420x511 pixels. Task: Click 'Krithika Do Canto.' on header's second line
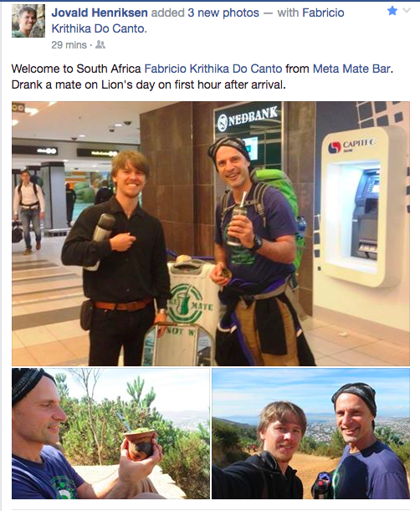[x=99, y=28]
